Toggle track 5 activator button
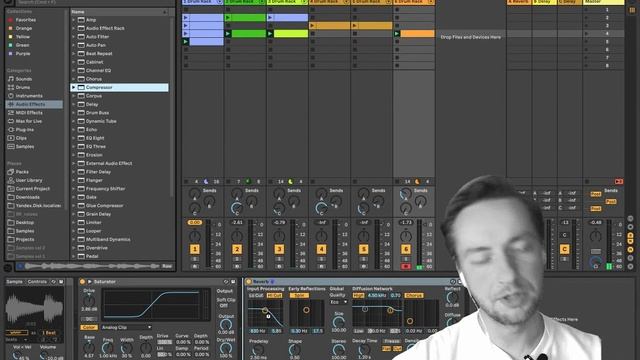The width and height of the screenshot is (640, 360). click(363, 249)
